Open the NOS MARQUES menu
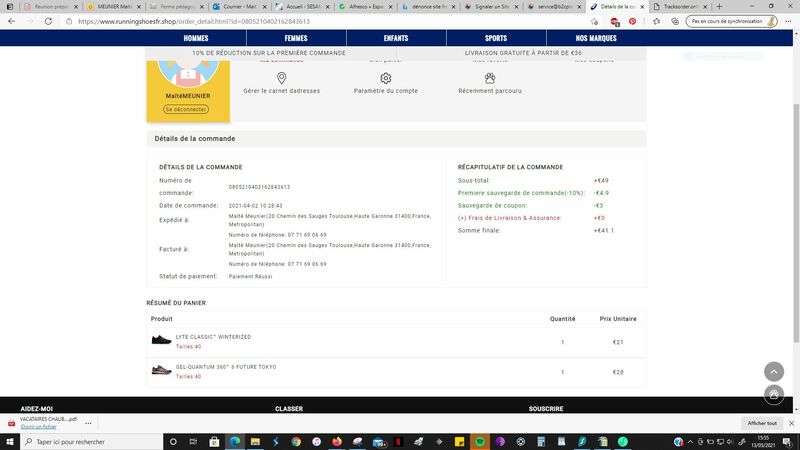The width and height of the screenshot is (800, 450). [x=596, y=38]
